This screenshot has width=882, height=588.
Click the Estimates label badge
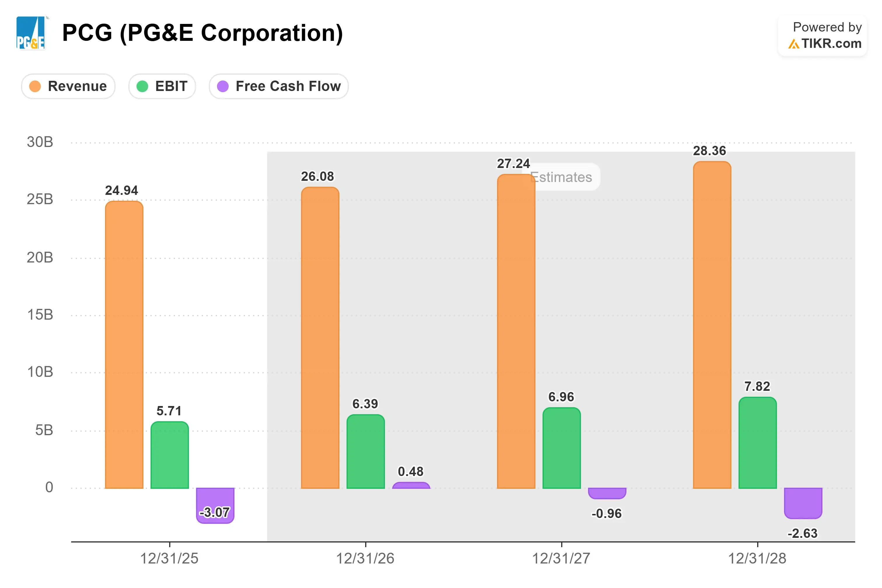(561, 177)
